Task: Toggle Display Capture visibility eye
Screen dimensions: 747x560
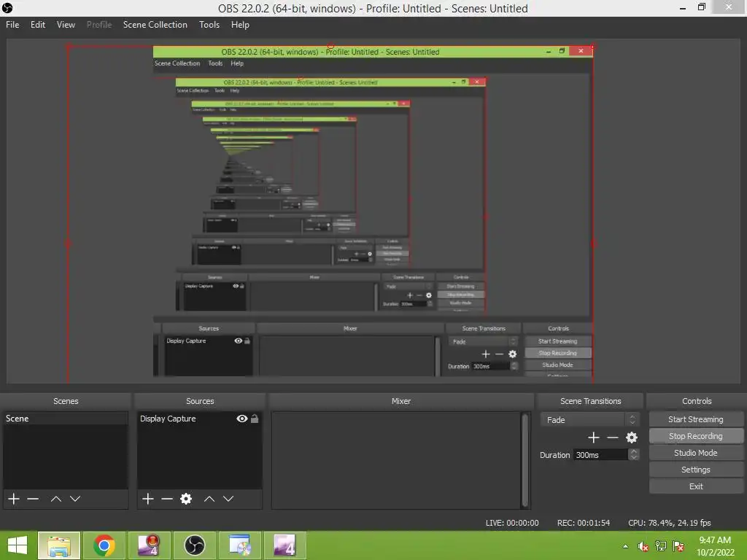Action: 242,419
